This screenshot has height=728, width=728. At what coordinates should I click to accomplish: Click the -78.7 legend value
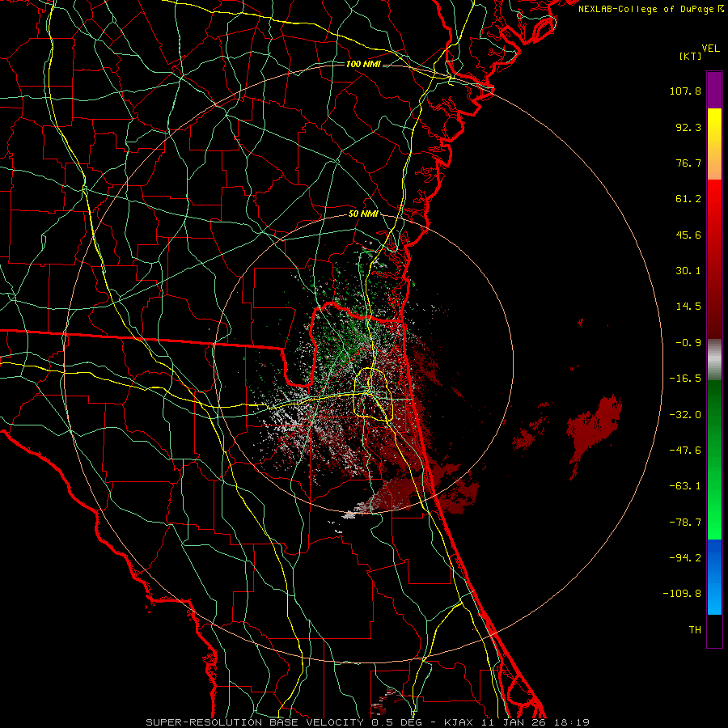(685, 523)
